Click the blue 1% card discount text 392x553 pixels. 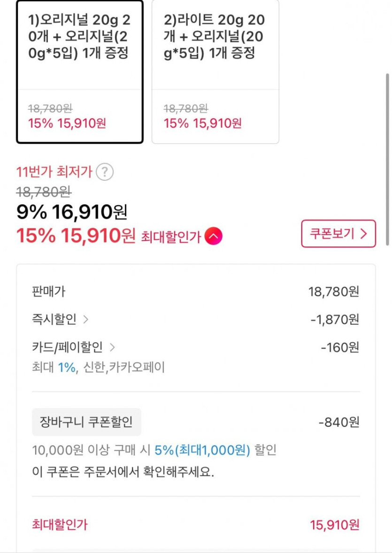coord(67,368)
